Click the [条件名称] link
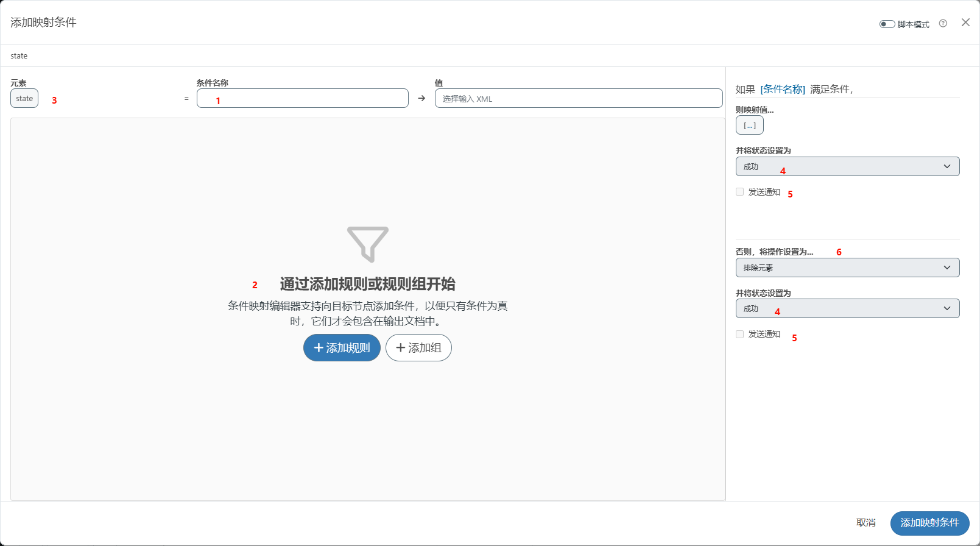Viewport: 980px width, 546px height. 783,90
